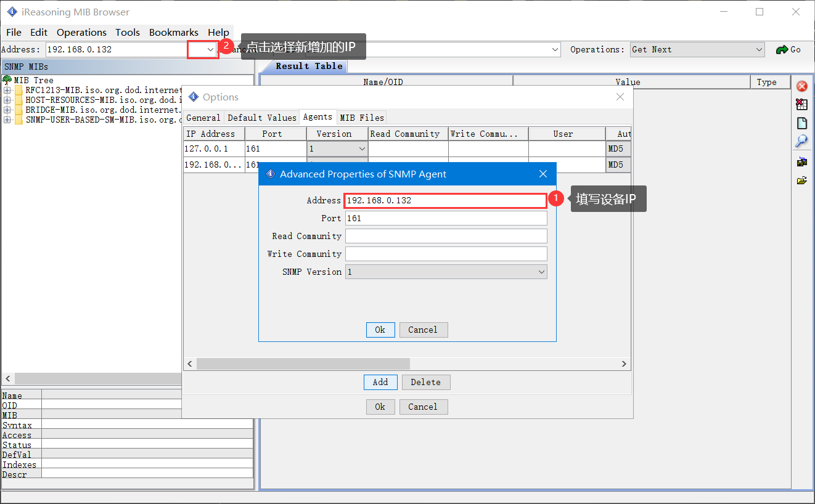Click the magnifying glass find icon
The width and height of the screenshot is (815, 504).
pyautogui.click(x=801, y=142)
